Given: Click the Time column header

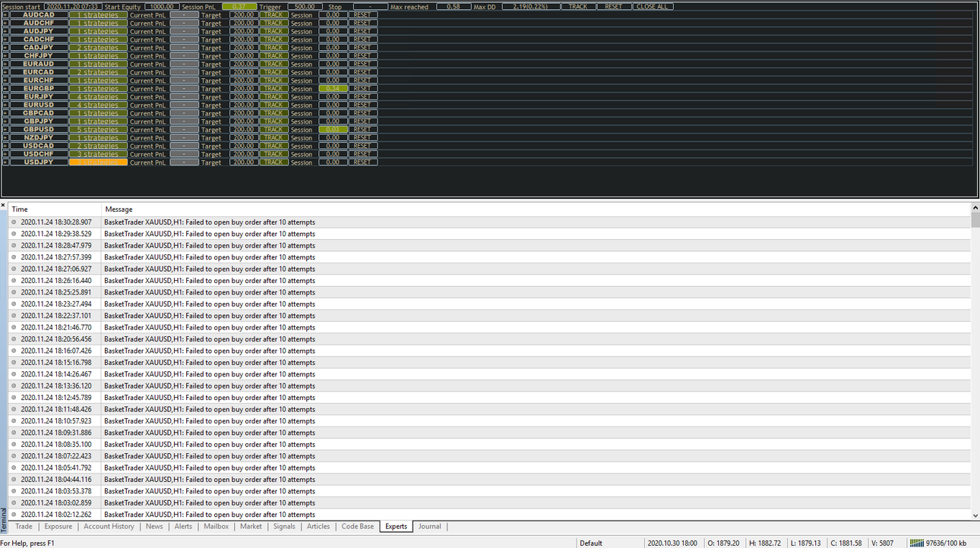Looking at the screenshot, I should pyautogui.click(x=55, y=209).
